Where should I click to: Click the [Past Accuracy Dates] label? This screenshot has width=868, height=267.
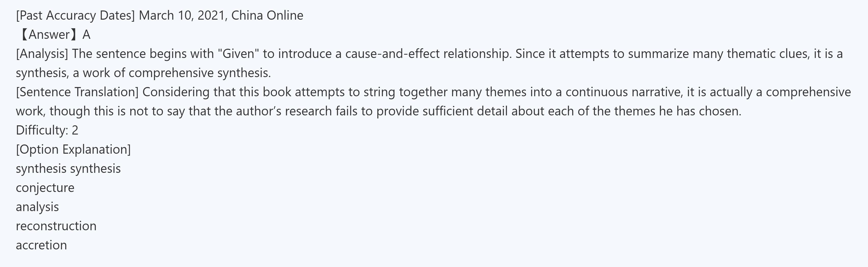(x=75, y=16)
